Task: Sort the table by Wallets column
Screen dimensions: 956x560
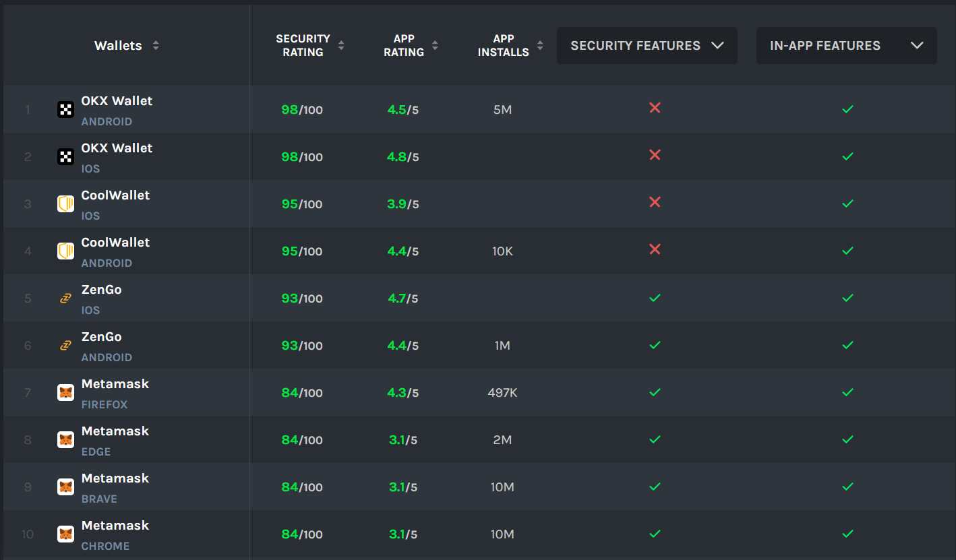Action: [x=156, y=46]
